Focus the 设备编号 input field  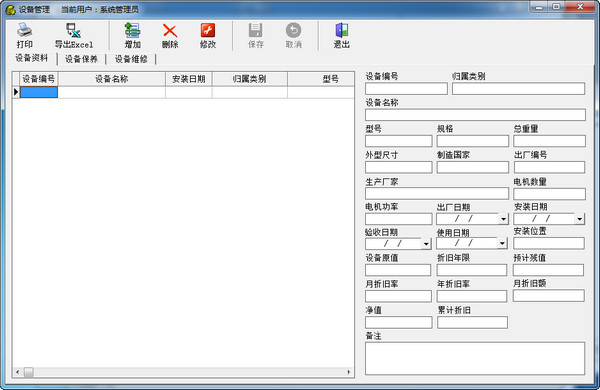tap(406, 89)
